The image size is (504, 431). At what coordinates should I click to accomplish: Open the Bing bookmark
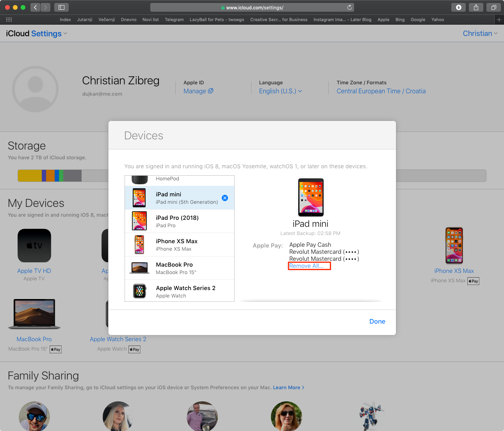[400, 20]
